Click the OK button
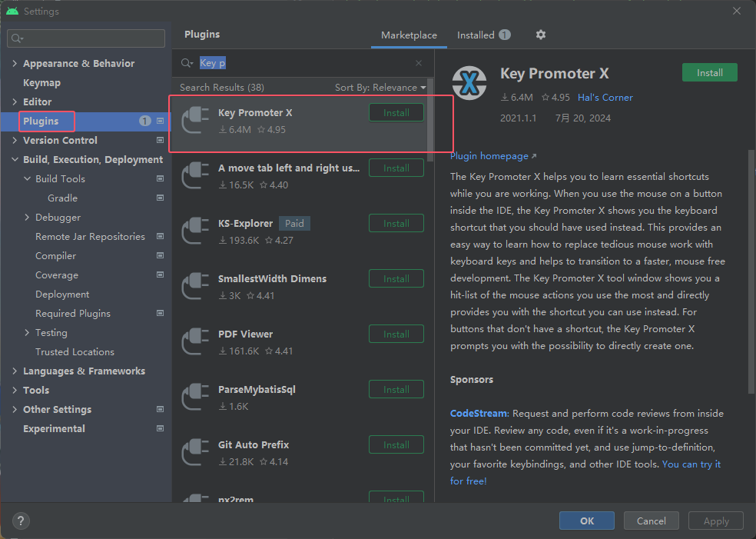This screenshot has width=756, height=539. coord(587,521)
